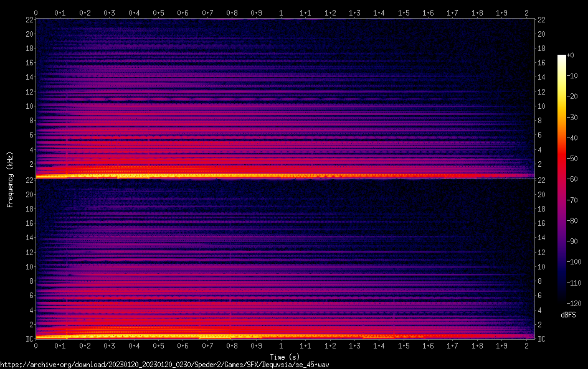Click the 0 tick on the bottom time axis
Screen dimensions: 588x369
(x=36, y=345)
